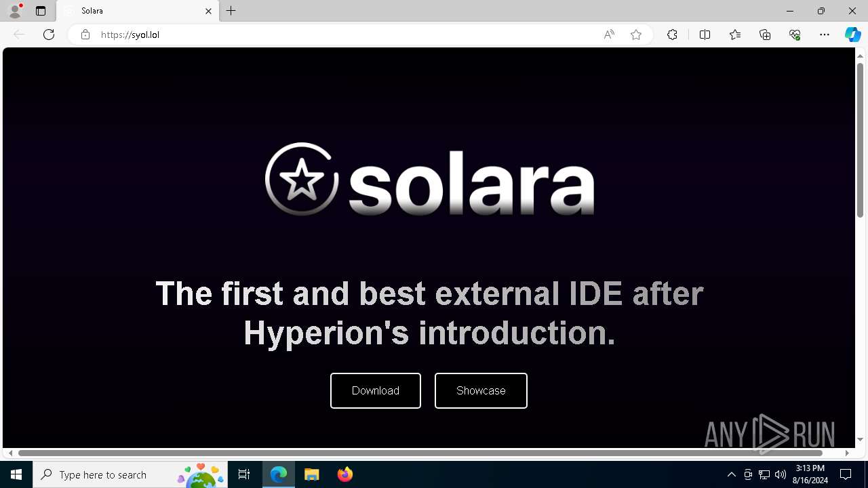Click the scroll down arrow

860,439
